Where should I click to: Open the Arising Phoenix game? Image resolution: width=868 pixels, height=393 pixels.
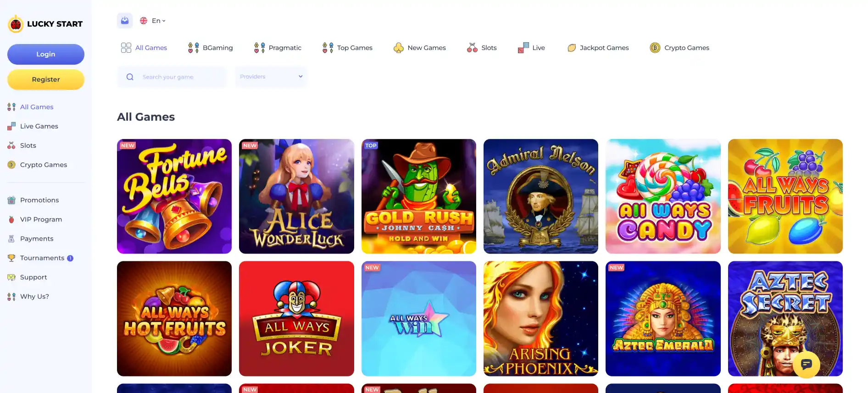click(541, 319)
